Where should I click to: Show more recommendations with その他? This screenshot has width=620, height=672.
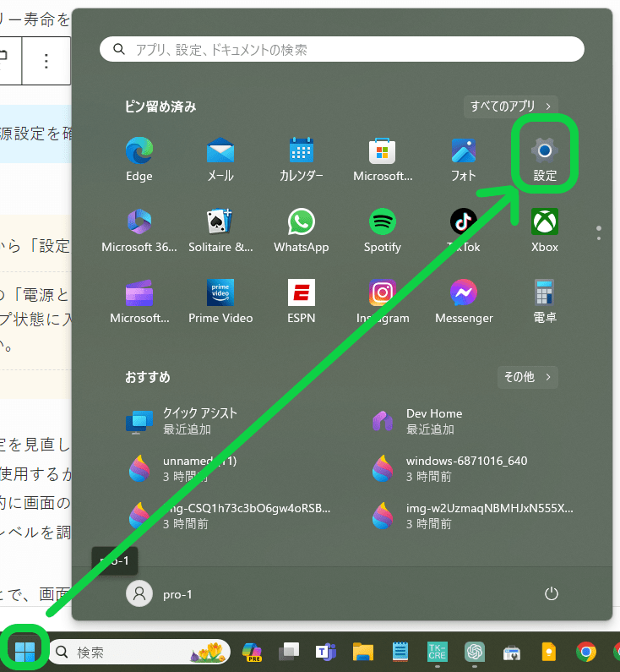click(x=528, y=377)
